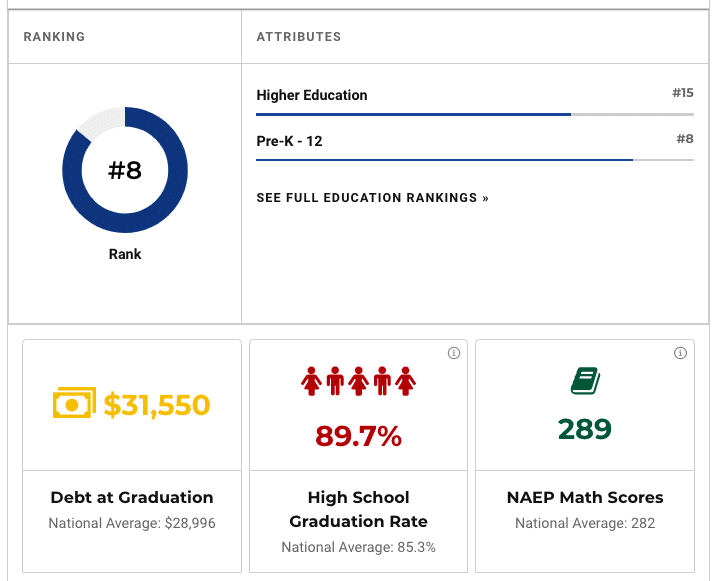Image resolution: width=715 pixels, height=581 pixels.
Task: Click the 89.7% graduation rate value
Action: point(358,436)
